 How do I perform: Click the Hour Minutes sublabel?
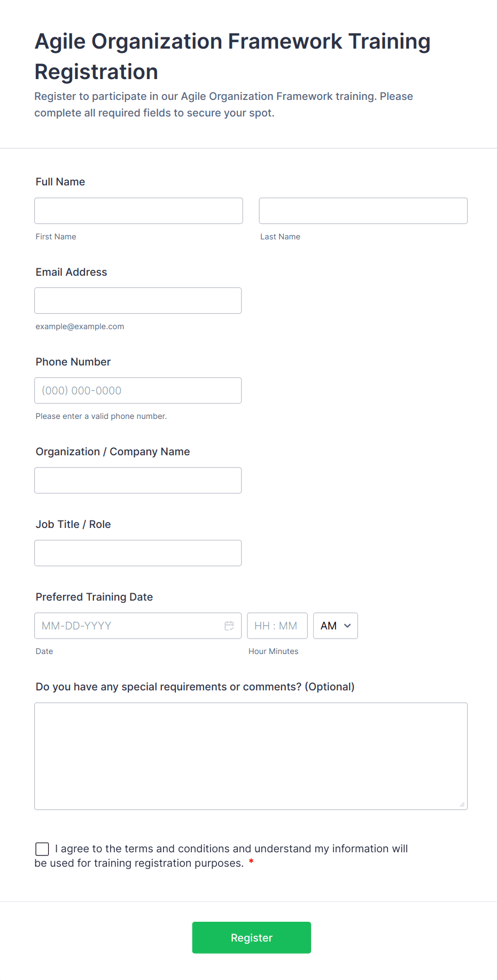(273, 651)
